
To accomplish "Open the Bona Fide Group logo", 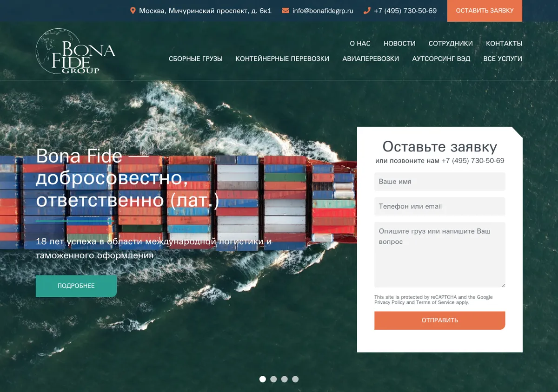I will click(x=76, y=51).
